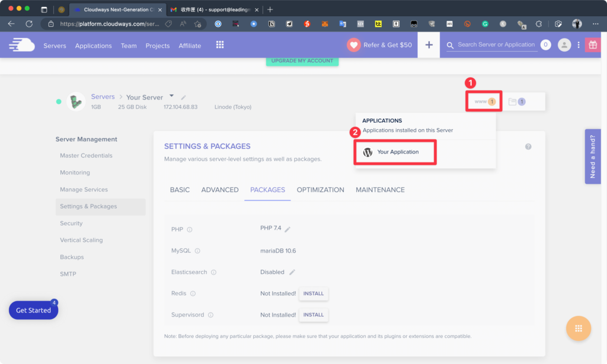Click the MySQL info icon

(197, 251)
